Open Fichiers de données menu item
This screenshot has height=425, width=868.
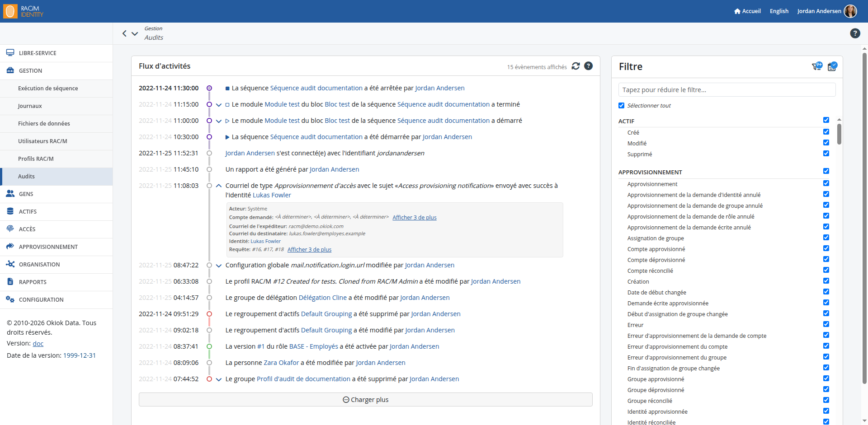pos(57,124)
